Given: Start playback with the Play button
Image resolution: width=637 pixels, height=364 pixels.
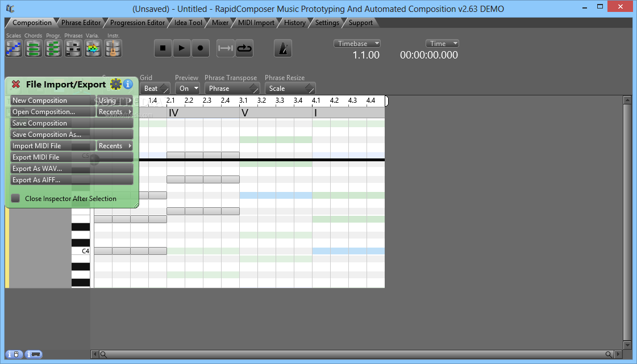Looking at the screenshot, I should coord(182,48).
